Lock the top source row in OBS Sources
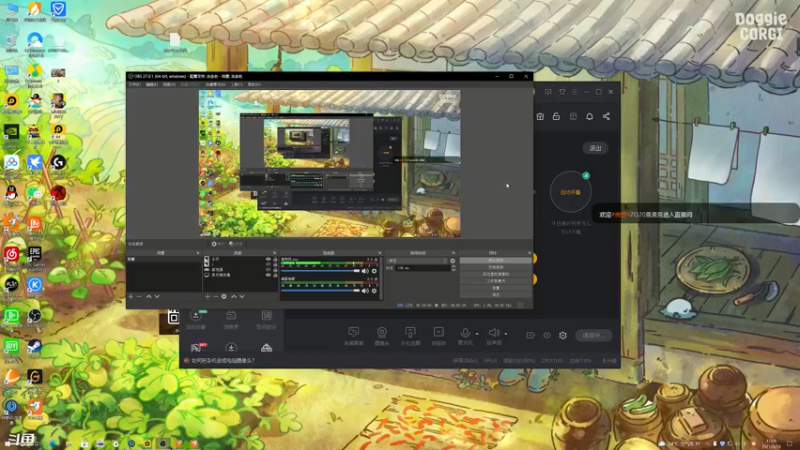This screenshot has height=450, width=800. pos(276,259)
